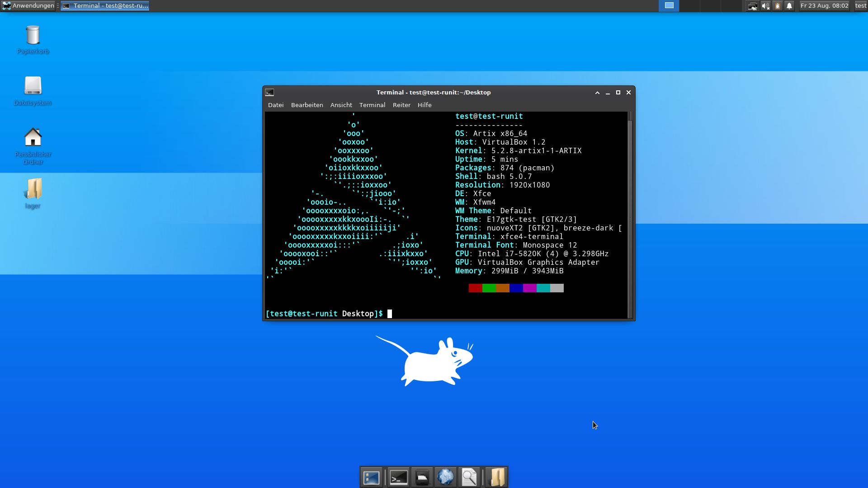Screen dimensions: 868x488
Task: Click the terminal icon in window titlebar
Action: [269, 92]
